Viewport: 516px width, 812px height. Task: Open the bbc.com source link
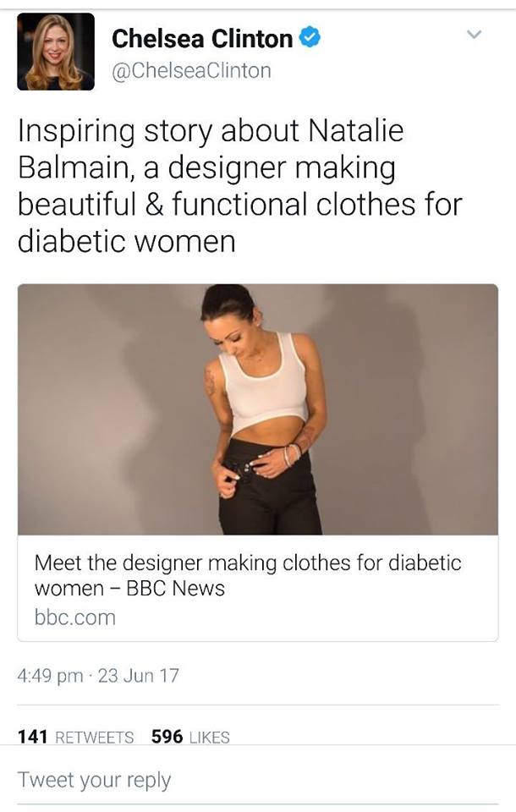tap(75, 617)
